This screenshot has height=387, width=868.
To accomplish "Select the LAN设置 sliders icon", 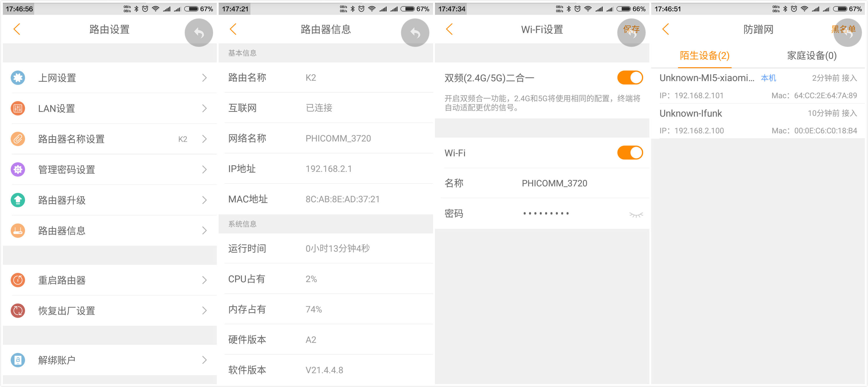I will (17, 108).
